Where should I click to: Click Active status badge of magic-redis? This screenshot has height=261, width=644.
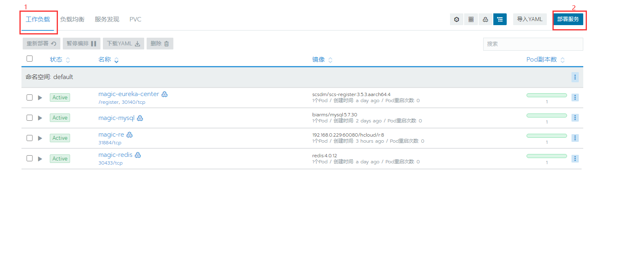(60, 159)
